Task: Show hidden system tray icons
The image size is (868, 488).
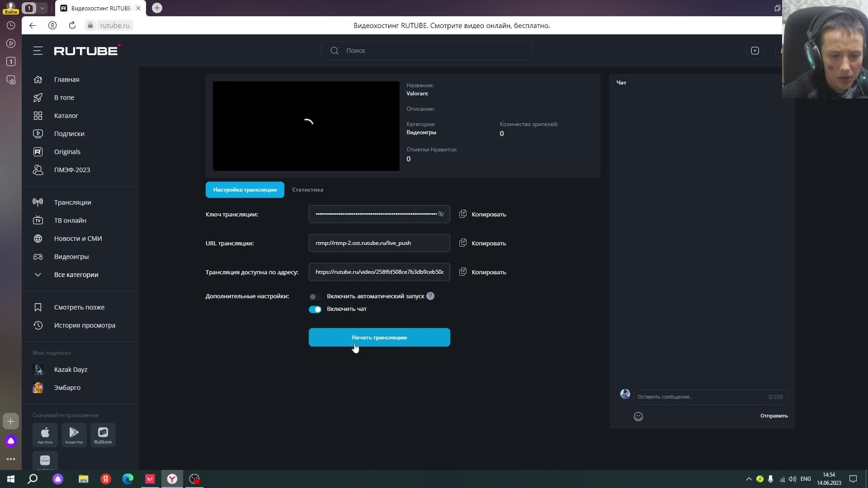Action: point(749,479)
